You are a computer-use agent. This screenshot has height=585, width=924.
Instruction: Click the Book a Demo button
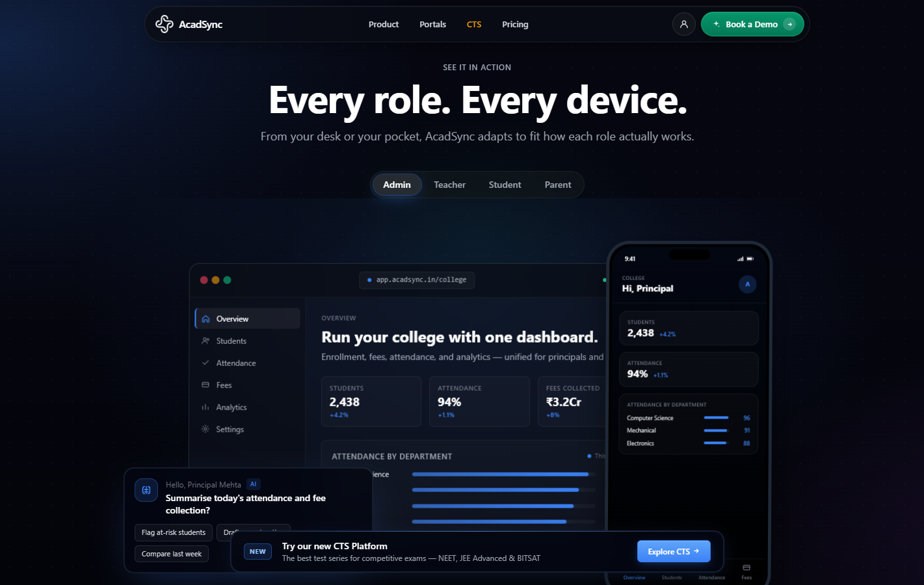click(752, 24)
